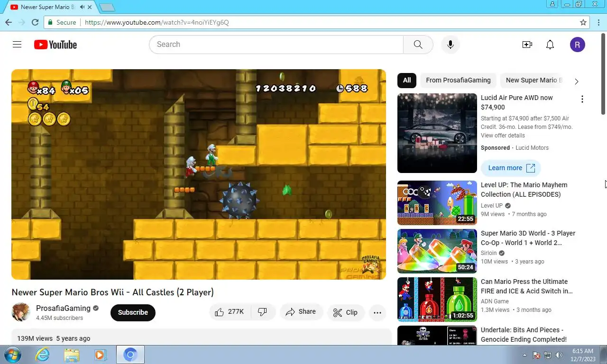Click the Level UP channel name

pos(492,206)
